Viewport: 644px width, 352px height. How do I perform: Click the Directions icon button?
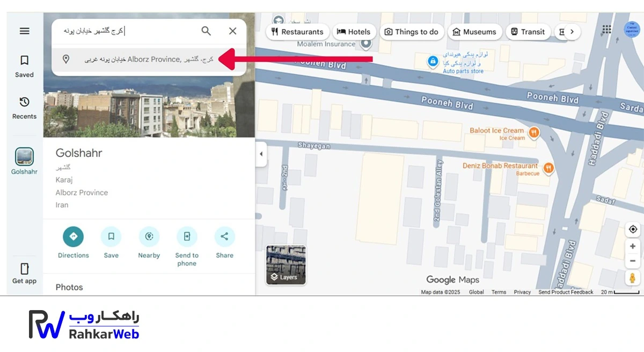(74, 236)
